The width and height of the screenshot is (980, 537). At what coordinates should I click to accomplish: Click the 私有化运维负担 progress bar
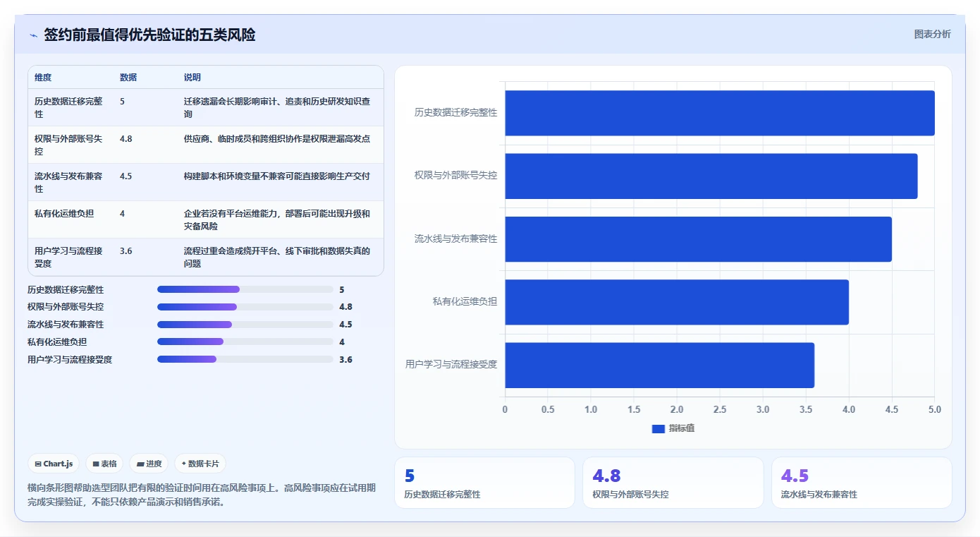(x=245, y=342)
